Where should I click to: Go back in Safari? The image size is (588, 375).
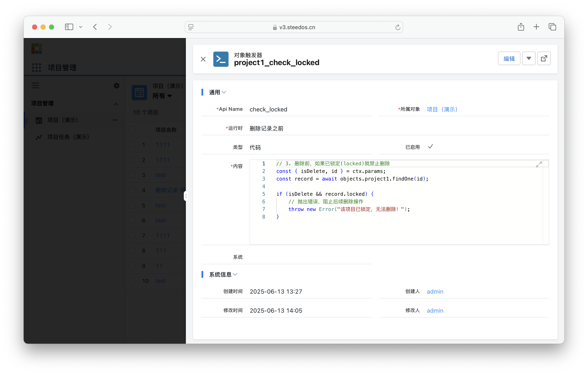click(x=95, y=27)
